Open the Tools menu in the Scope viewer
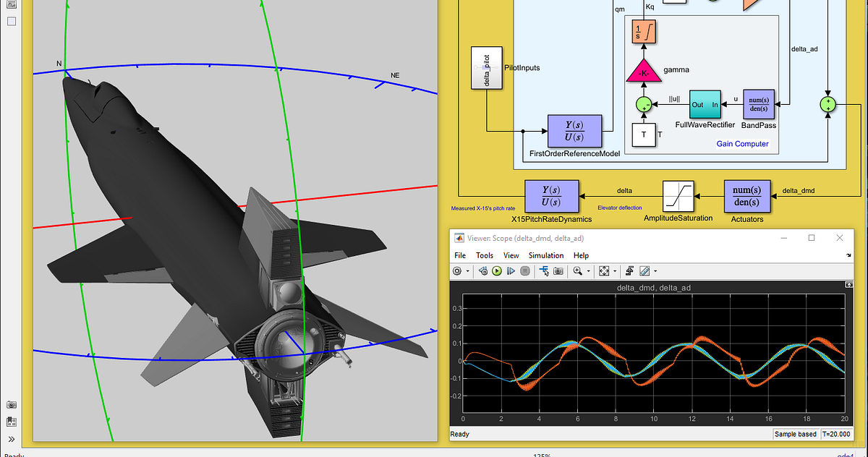This screenshot has width=868, height=457. (x=485, y=255)
